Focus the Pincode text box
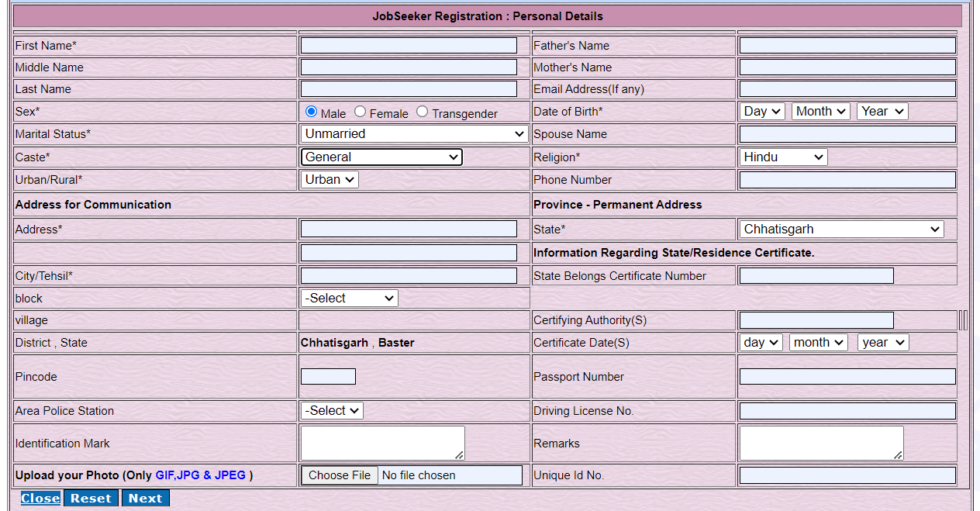This screenshot has width=980, height=511. pyautogui.click(x=328, y=377)
